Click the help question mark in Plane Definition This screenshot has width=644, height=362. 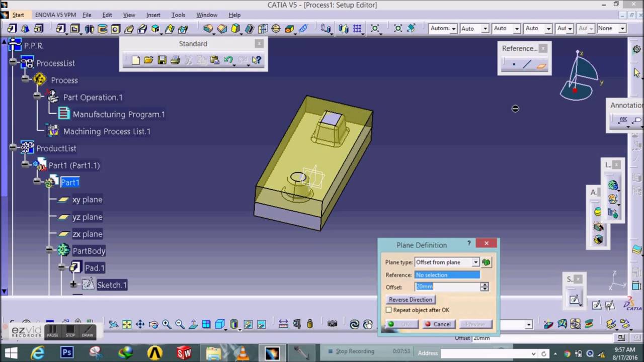coord(469,243)
